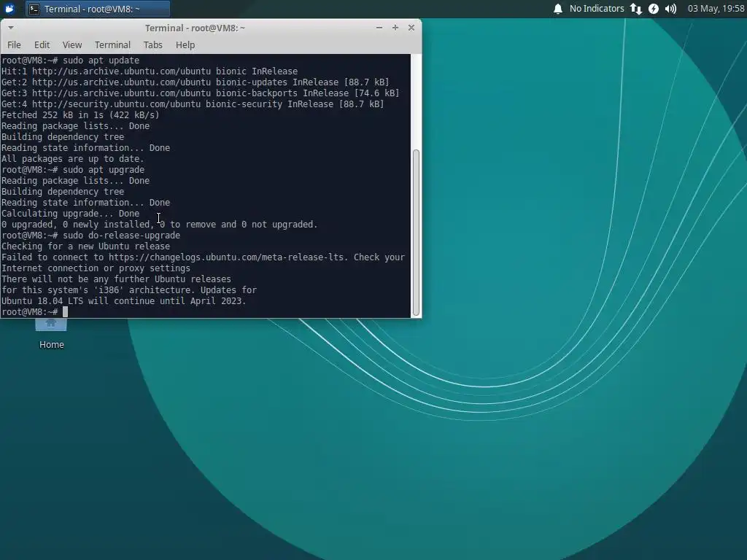The height and width of the screenshot is (560, 747).
Task: Minimize the terminal window
Action: [x=379, y=28]
